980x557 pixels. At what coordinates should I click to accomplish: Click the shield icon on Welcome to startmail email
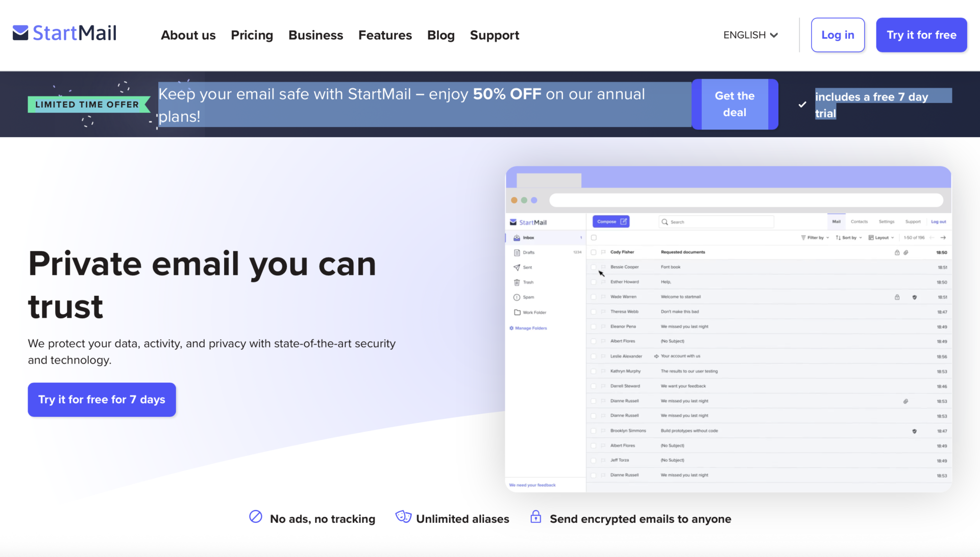click(914, 297)
